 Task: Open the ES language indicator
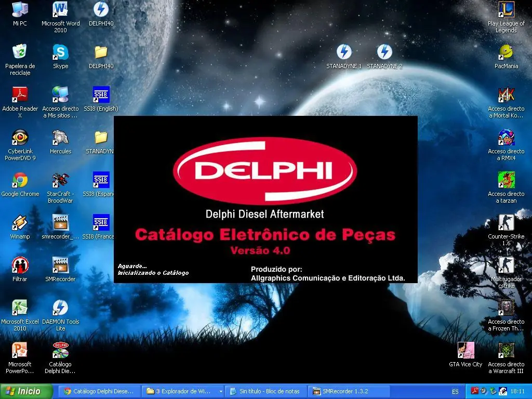click(x=455, y=392)
